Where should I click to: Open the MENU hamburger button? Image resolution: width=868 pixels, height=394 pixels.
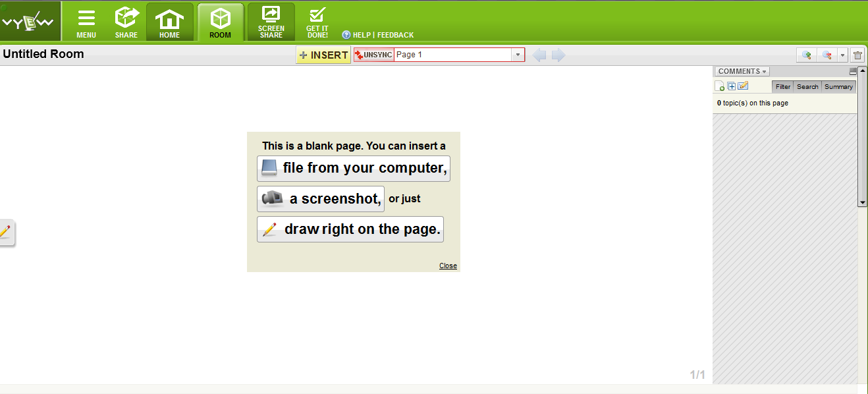[86, 24]
